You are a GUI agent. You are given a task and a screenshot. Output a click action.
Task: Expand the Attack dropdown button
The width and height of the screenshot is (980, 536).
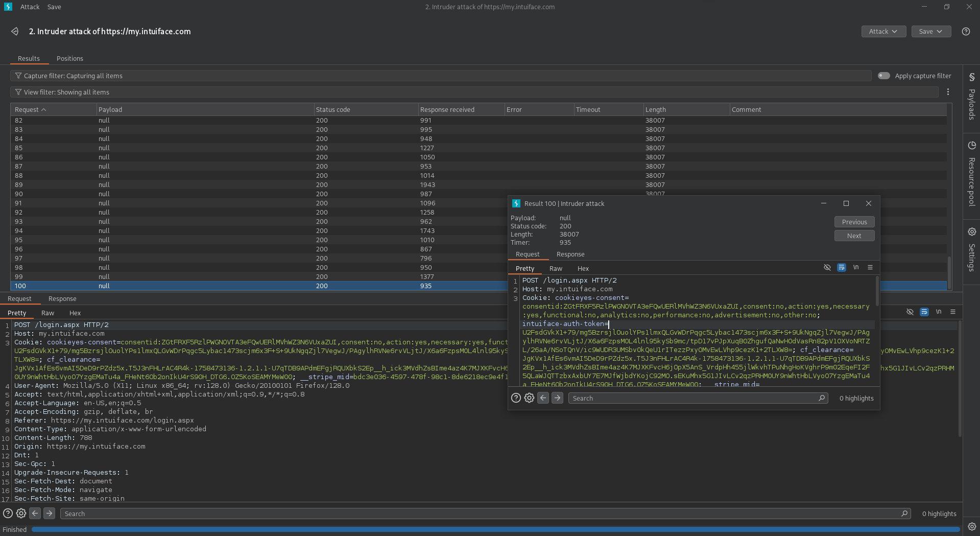coord(883,32)
